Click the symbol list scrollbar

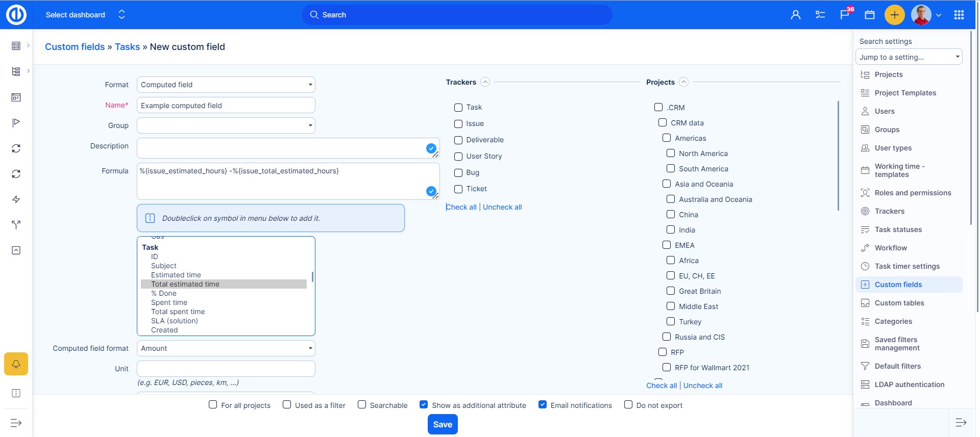(312, 277)
